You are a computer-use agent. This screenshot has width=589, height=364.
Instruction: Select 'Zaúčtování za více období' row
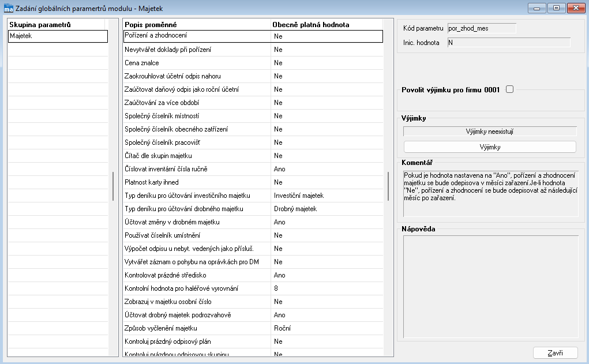tap(253, 103)
